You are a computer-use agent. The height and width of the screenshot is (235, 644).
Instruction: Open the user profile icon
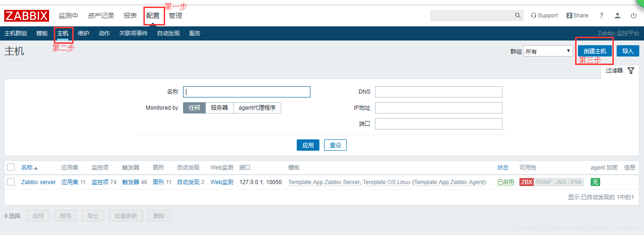tap(618, 16)
